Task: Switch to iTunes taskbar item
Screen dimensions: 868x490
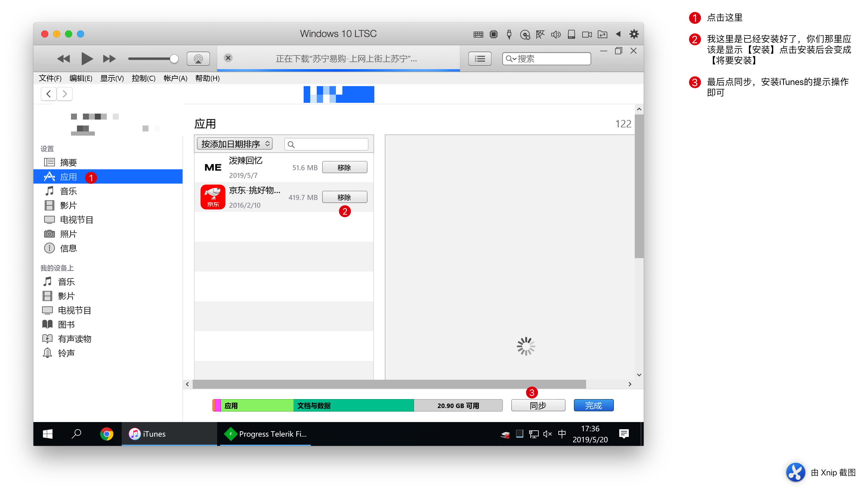Action: click(x=169, y=434)
